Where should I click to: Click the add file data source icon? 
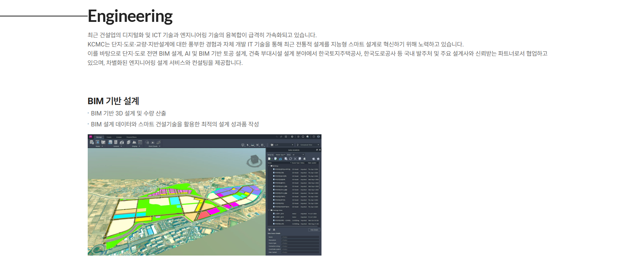pyautogui.click(x=269, y=159)
